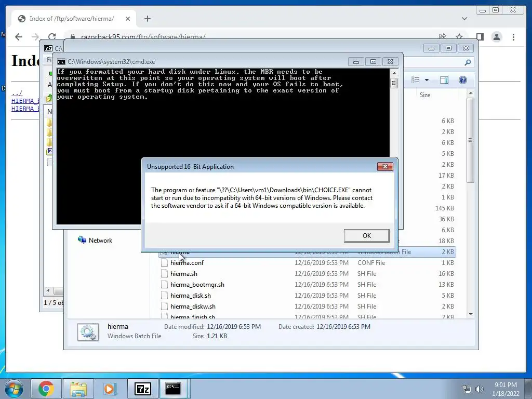
Task: Click the Explorer file list scroll up arrow
Action: click(470, 93)
